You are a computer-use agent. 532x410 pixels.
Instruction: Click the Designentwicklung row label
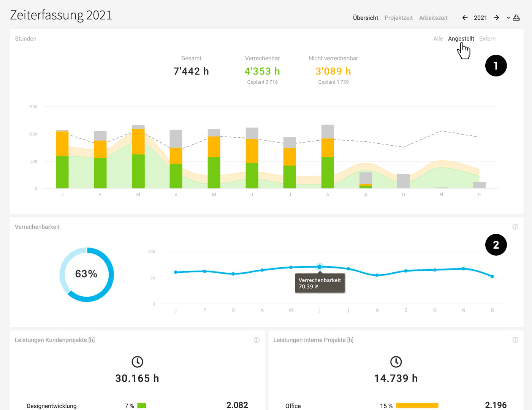point(52,406)
